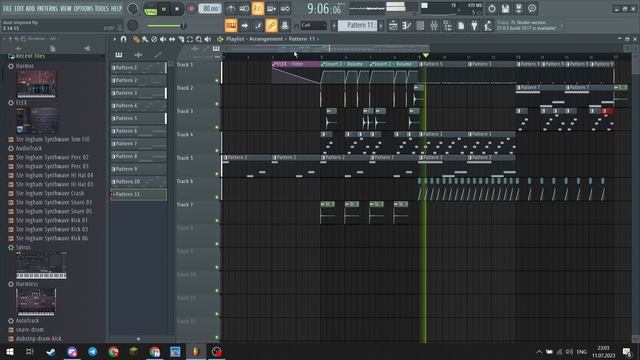This screenshot has height=360, width=640.
Task: Open the Channel rack view icon
Action: 420,26
